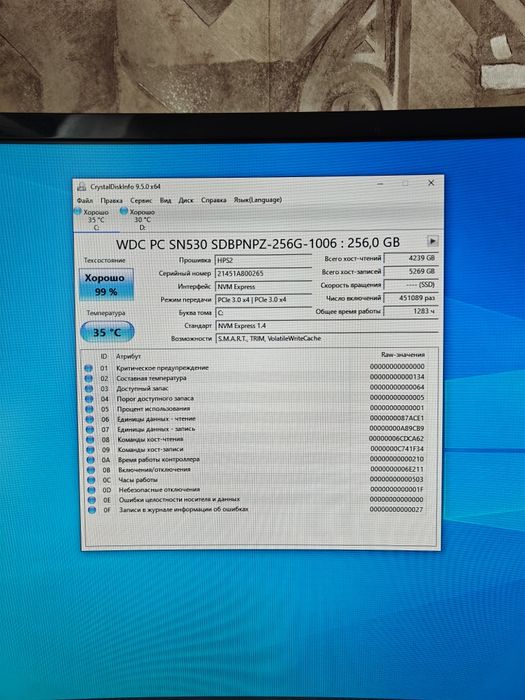Click raw value 00000000000027
Image resolution: width=525 pixels, height=700 pixels.
(396, 509)
